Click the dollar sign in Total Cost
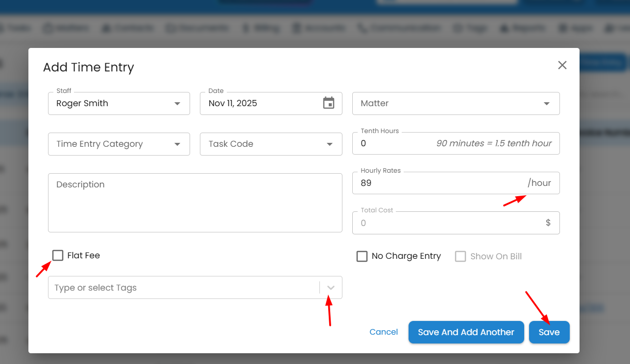 (548, 223)
